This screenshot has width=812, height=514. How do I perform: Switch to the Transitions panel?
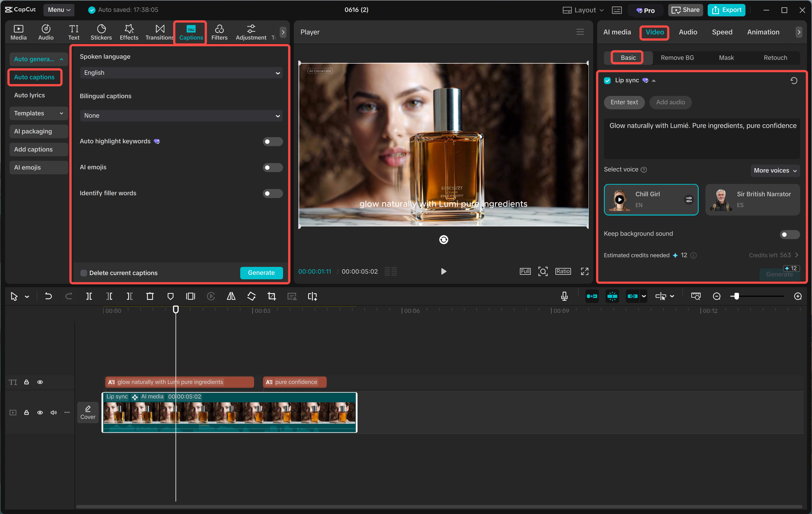point(159,32)
